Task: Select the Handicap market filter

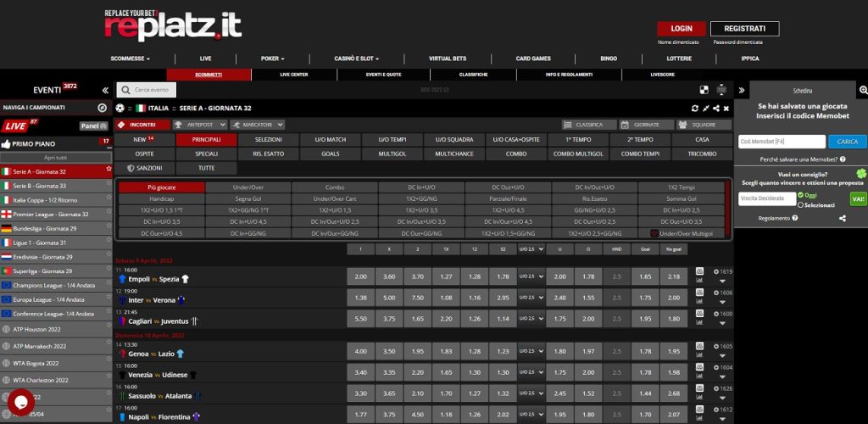Action: 162,198
